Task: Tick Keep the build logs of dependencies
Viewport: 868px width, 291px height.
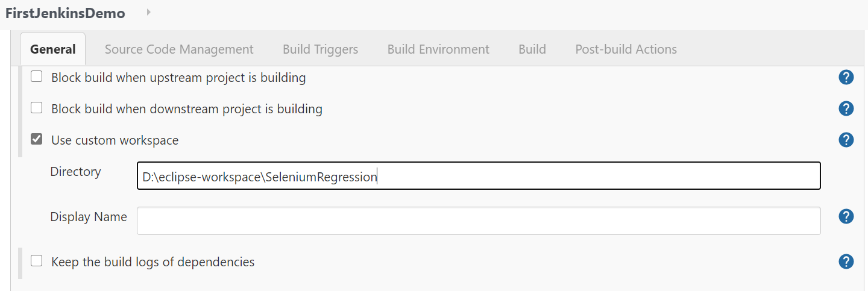Action: 37,261
